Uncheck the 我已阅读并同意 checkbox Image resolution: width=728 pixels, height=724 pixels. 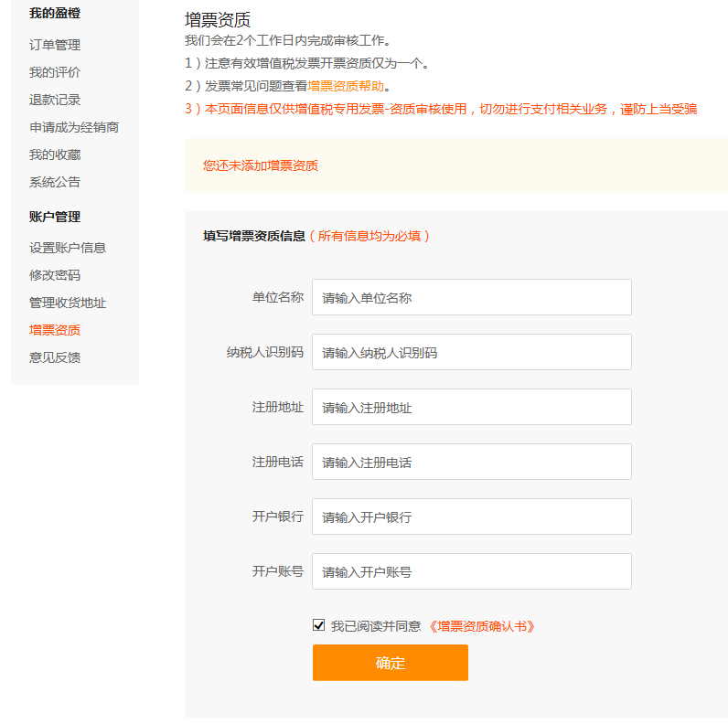319,625
